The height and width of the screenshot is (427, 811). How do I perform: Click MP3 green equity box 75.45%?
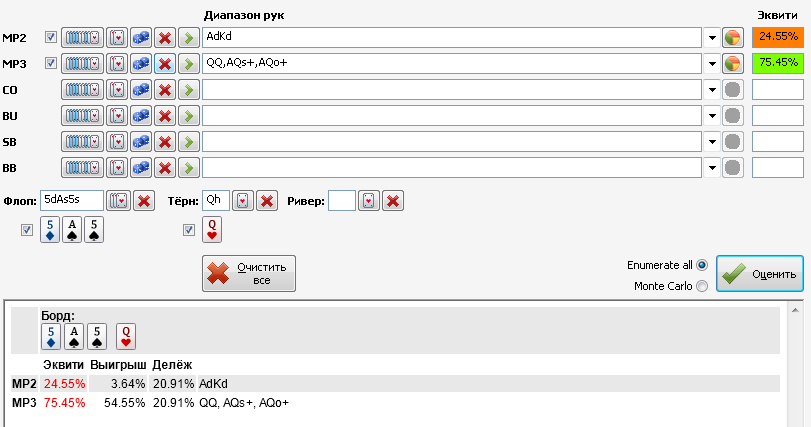click(x=778, y=64)
